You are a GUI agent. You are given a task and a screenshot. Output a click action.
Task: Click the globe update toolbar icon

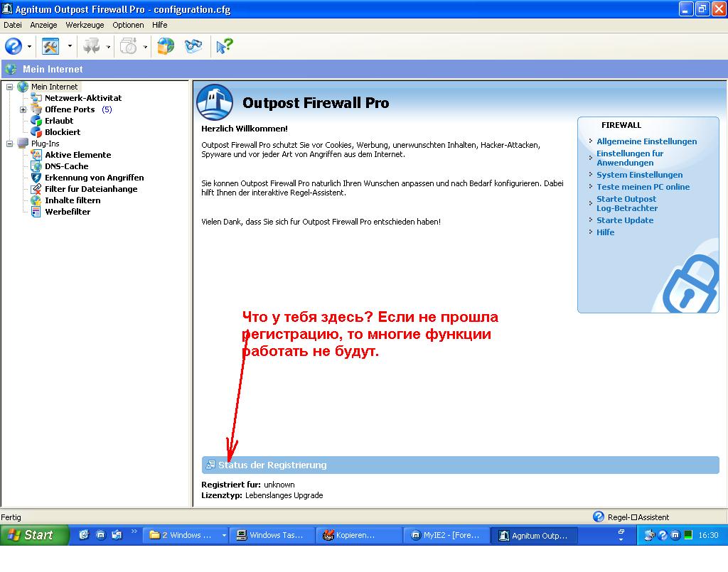(166, 46)
